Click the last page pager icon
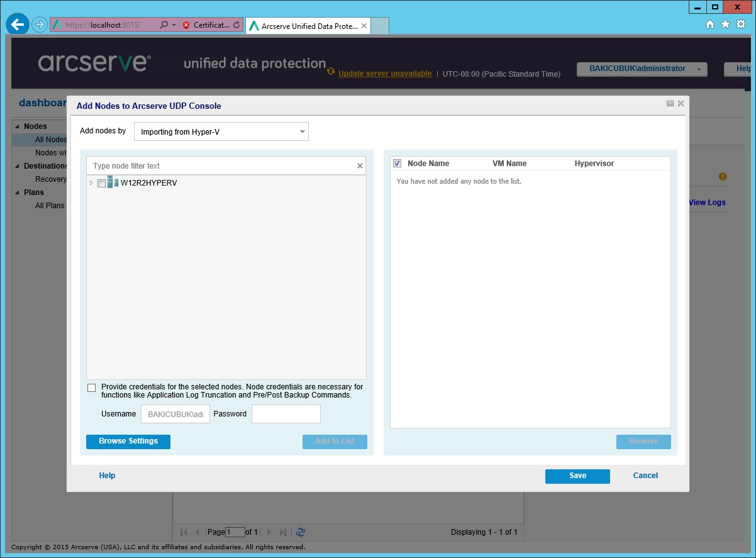The width and height of the screenshot is (756, 558). 283,532
